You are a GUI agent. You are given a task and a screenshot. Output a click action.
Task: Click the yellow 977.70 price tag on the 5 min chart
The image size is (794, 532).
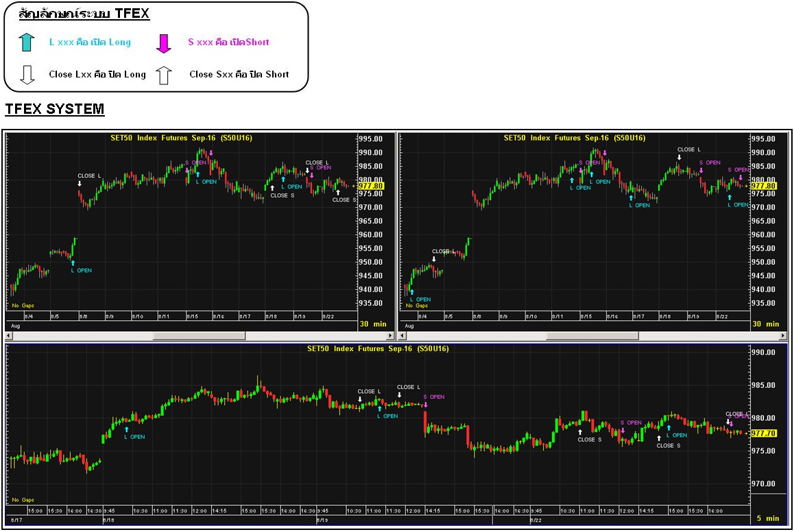pyautogui.click(x=763, y=433)
